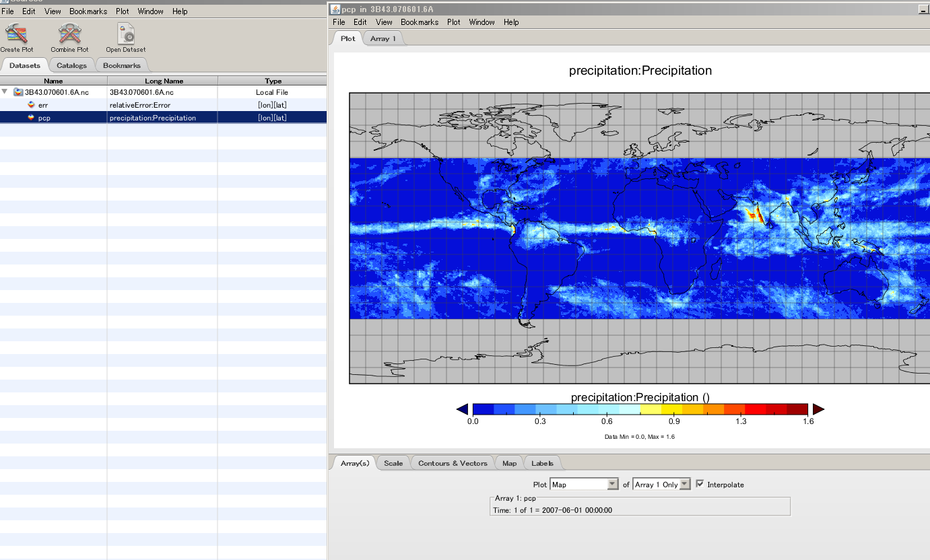Open the Plot type dropdown showing Map
This screenshot has height=560, width=930.
pos(584,484)
